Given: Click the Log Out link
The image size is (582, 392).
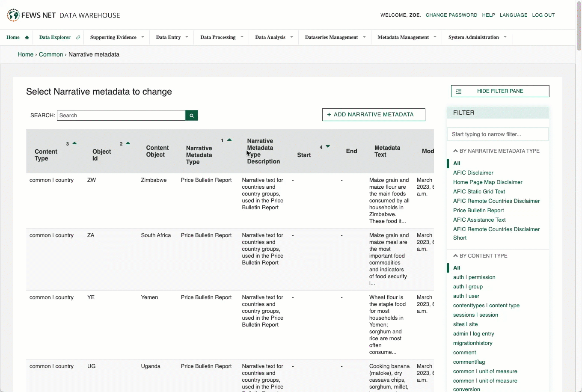Looking at the screenshot, I should click(543, 15).
